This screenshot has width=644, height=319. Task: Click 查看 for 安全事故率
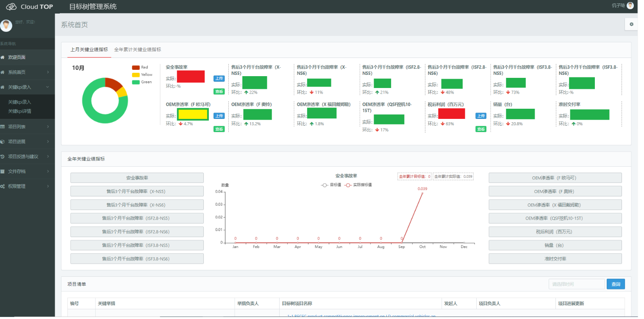[x=219, y=91]
